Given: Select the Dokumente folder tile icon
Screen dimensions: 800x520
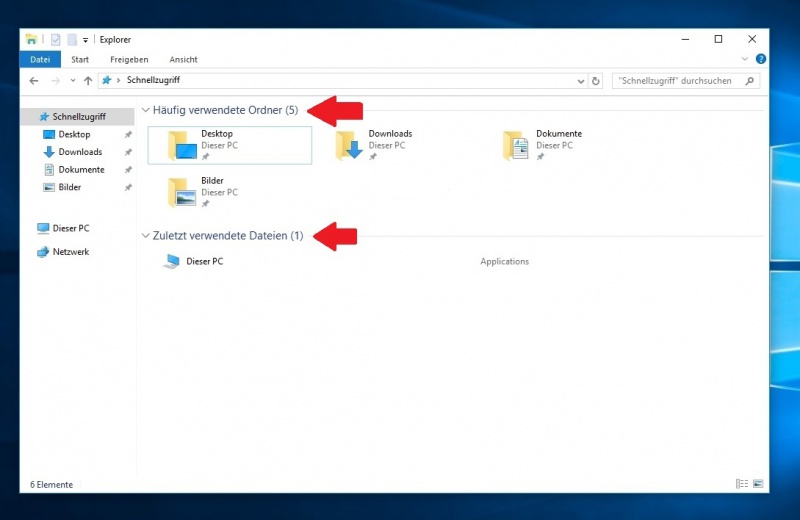Looking at the screenshot, I should (x=516, y=145).
